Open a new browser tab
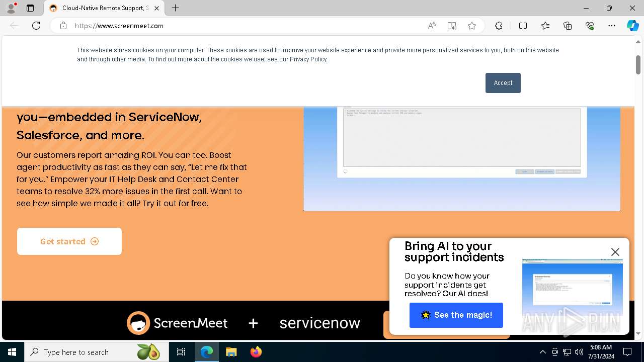The width and height of the screenshot is (644, 362). (175, 8)
